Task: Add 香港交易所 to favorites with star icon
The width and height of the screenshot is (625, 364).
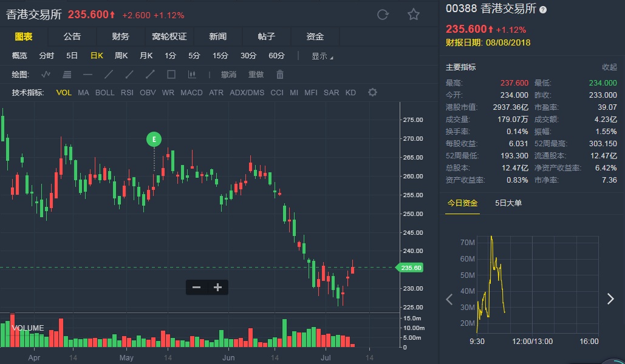Action: point(414,15)
